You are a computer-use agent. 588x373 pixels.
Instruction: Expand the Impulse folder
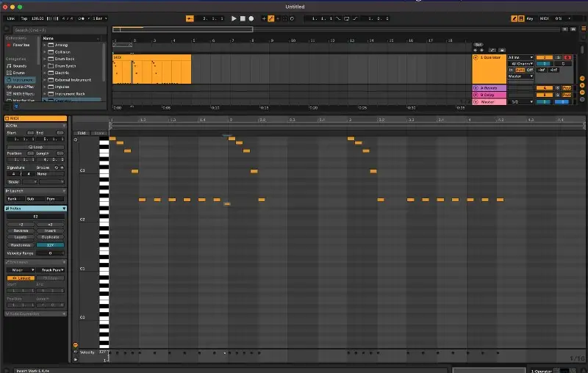[45, 87]
